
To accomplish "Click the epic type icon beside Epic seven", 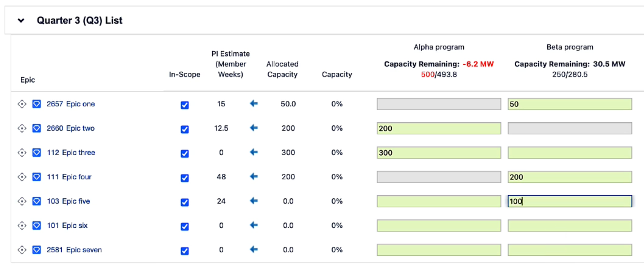I will (x=37, y=250).
